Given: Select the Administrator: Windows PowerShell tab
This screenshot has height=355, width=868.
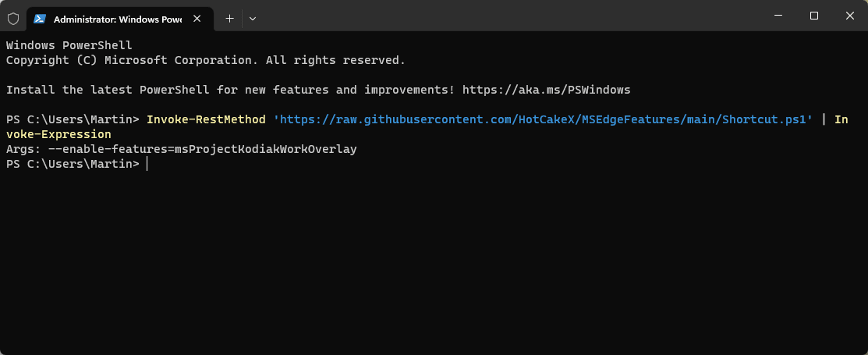Looking at the screenshot, I should coord(117,17).
